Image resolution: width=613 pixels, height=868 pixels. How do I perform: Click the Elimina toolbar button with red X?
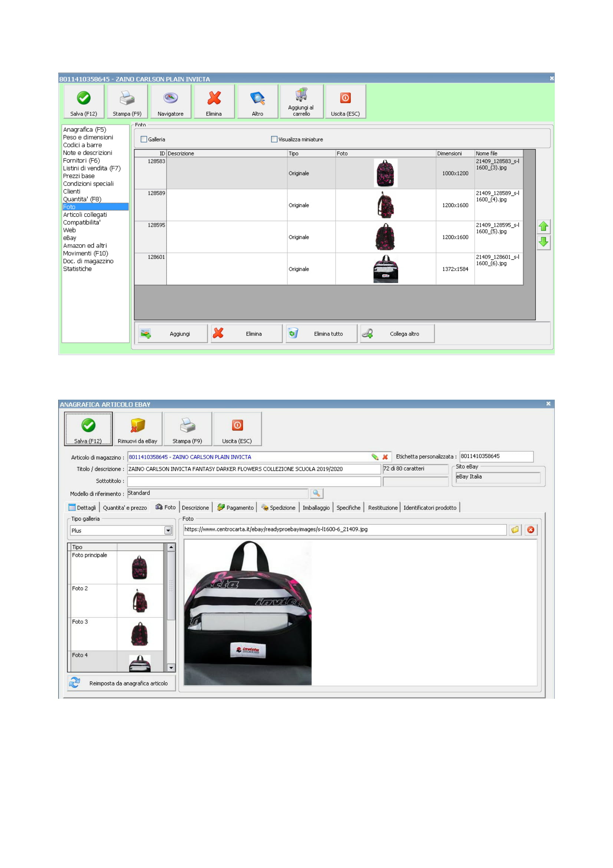214,101
